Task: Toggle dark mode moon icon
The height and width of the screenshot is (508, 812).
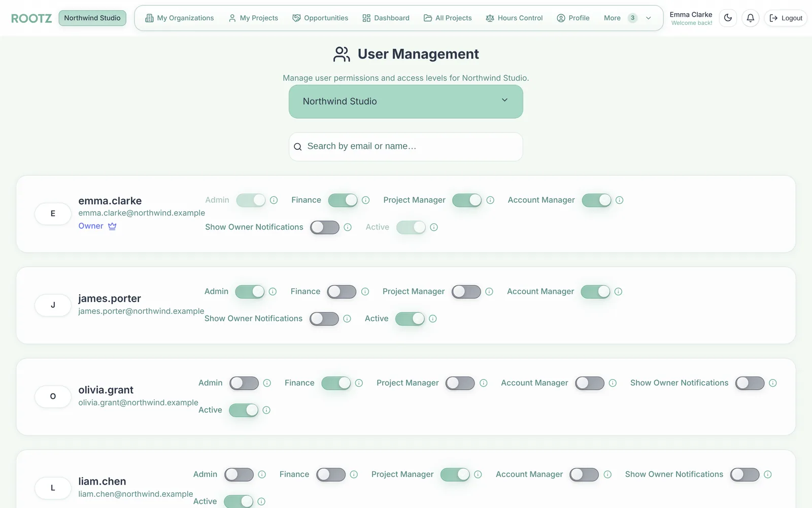Action: (x=728, y=18)
